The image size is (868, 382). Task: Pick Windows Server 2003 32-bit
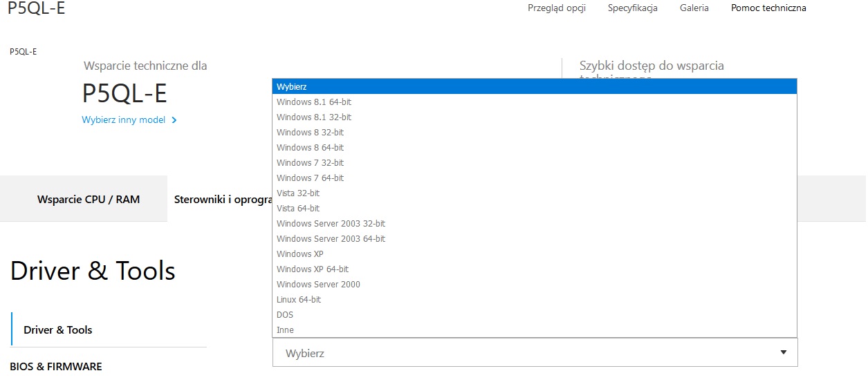click(x=535, y=223)
